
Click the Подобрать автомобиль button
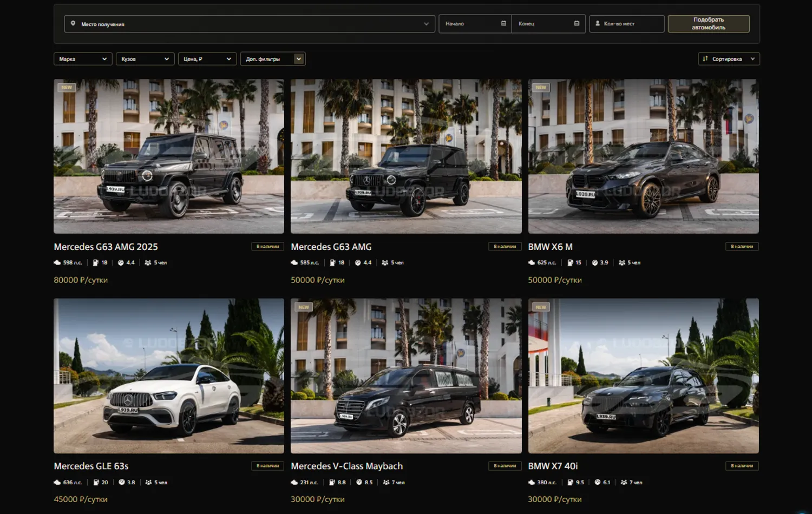[709, 24]
